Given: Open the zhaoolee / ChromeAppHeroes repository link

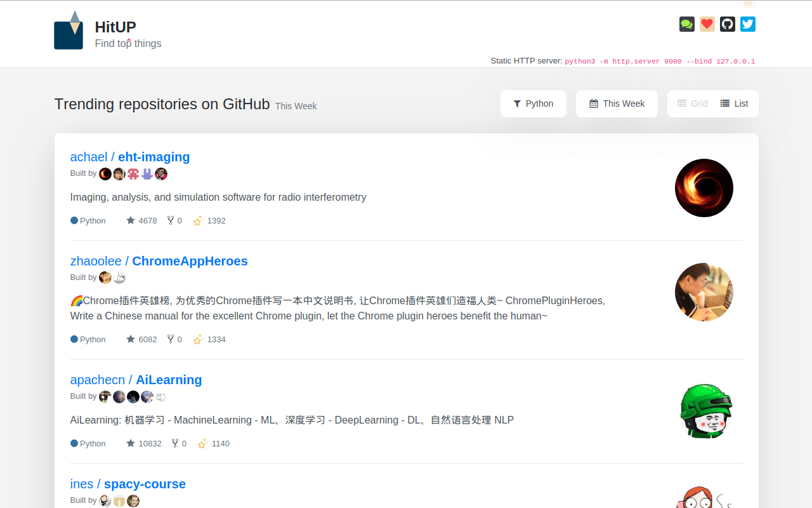Looking at the screenshot, I should (x=159, y=261).
